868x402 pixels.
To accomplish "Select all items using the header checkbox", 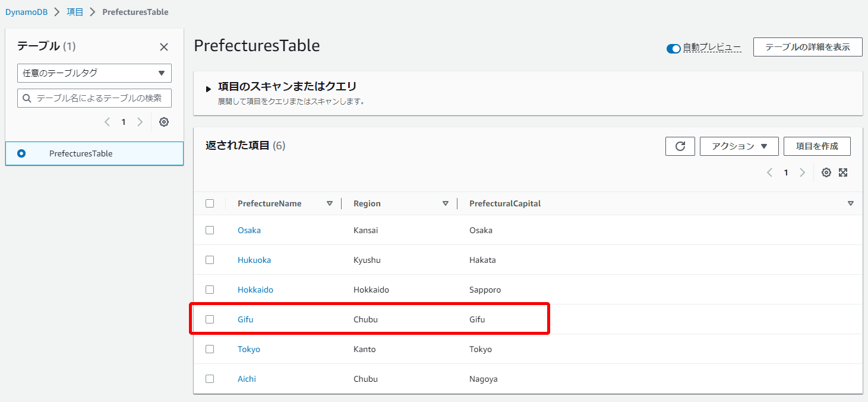I will pyautogui.click(x=210, y=203).
